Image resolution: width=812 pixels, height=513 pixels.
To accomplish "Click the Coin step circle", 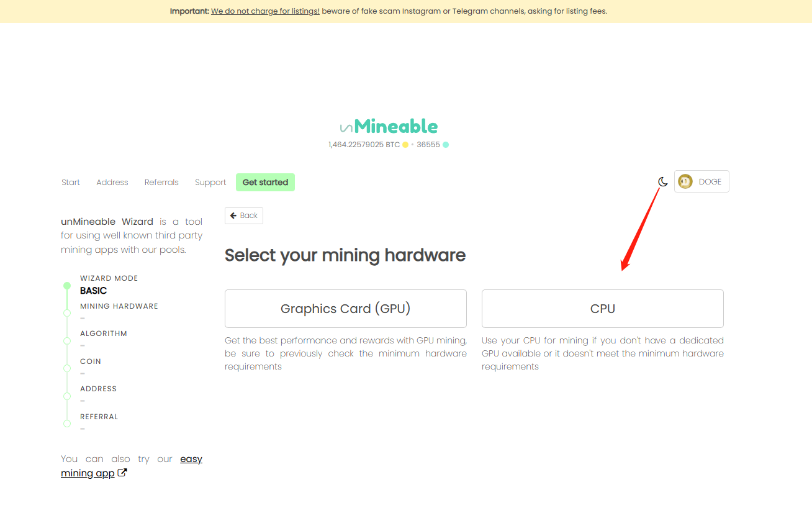I will 67,368.
